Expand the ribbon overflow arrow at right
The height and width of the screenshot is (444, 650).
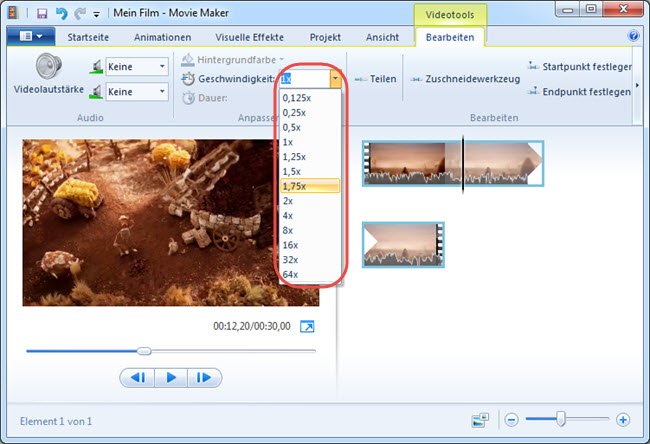[x=637, y=85]
